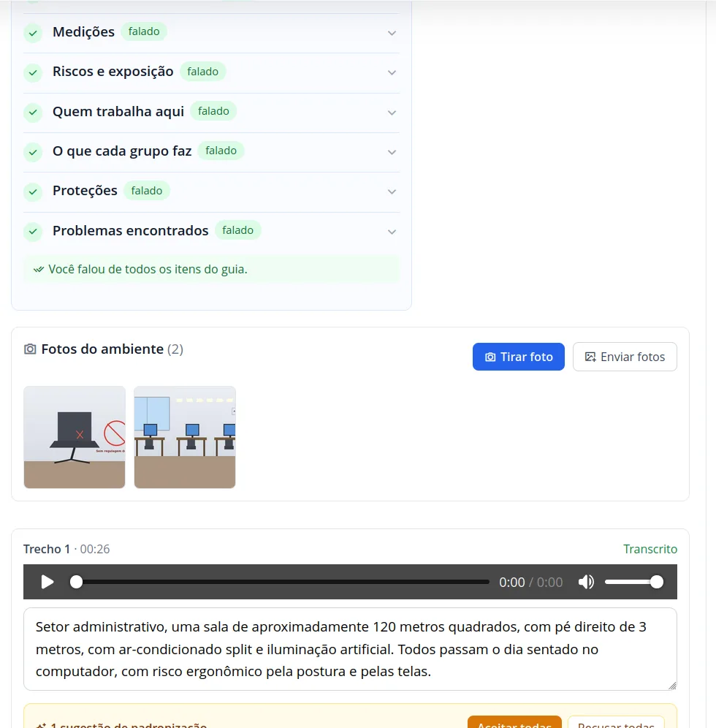716x728 pixels.
Task: Expand the Quem trabalha aqui chevron
Action: coord(392,113)
